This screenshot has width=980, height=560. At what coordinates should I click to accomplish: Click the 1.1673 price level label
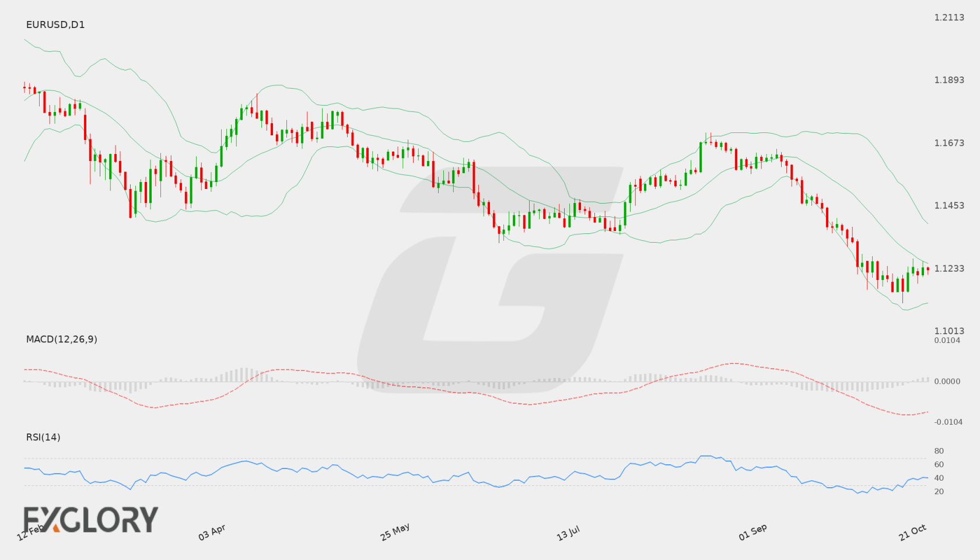point(949,143)
